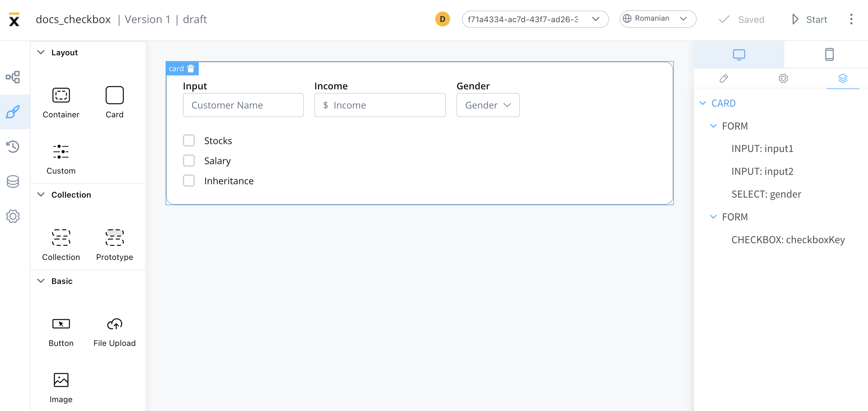Screen dimensions: 868x411
Task: Collapse the first FORM tree node
Action: pos(713,126)
